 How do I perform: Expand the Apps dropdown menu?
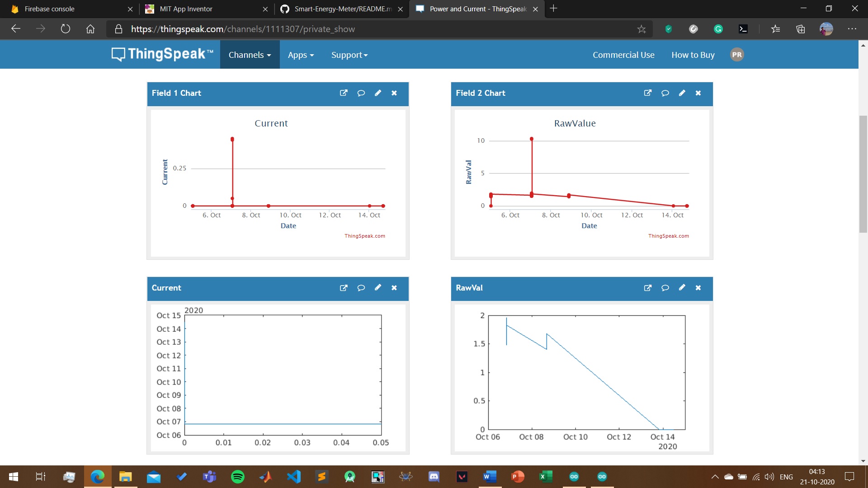point(301,55)
